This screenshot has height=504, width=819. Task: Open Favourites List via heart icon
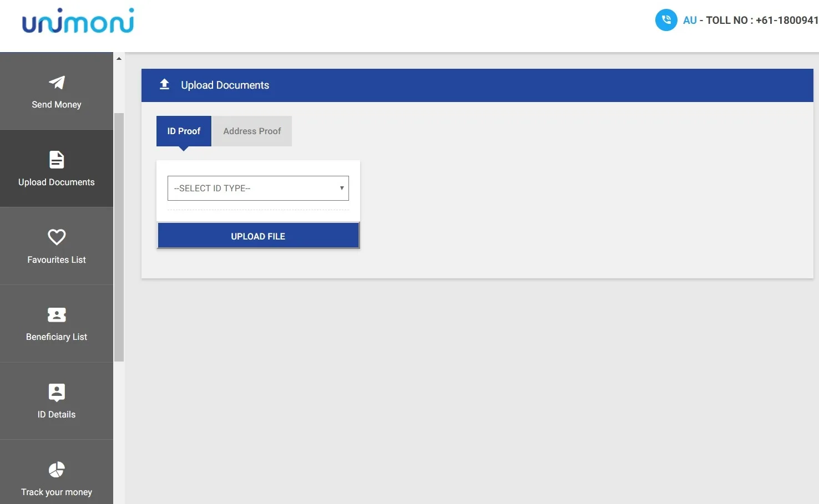56,237
